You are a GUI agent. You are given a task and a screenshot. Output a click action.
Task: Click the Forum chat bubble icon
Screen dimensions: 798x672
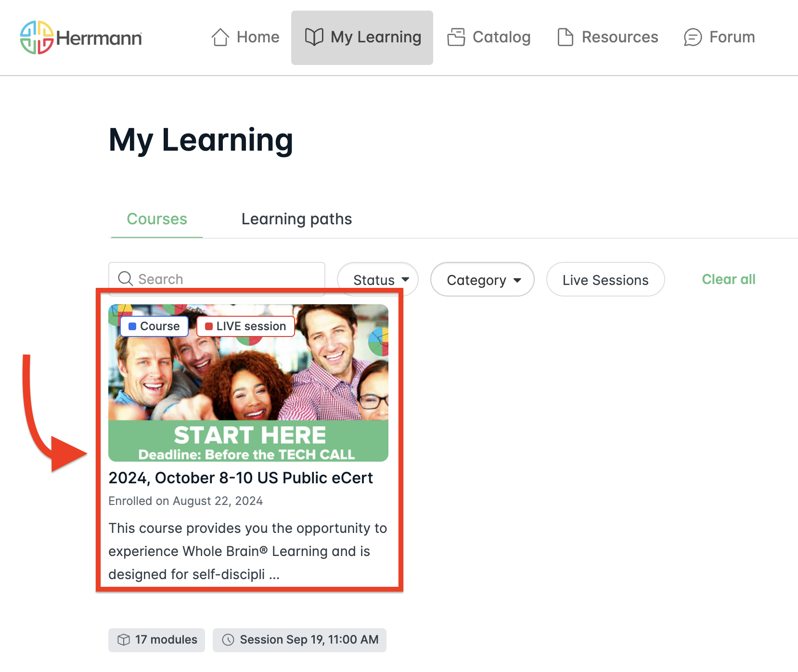tap(693, 37)
